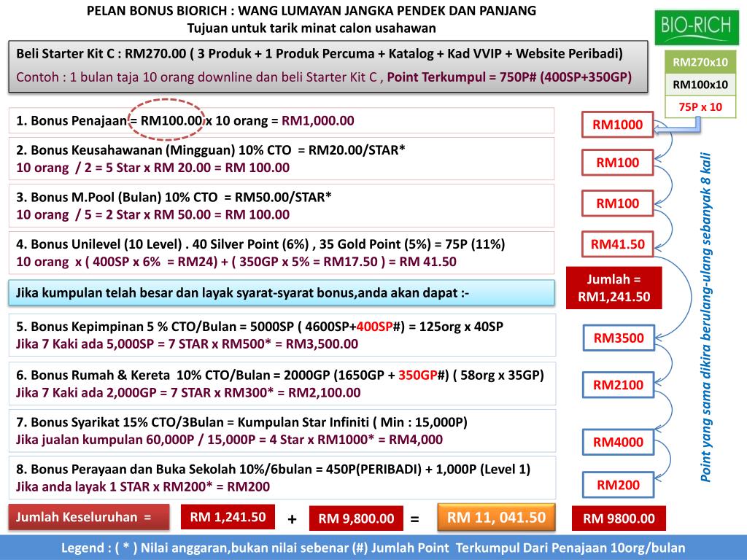Image resolution: width=747 pixels, height=560 pixels.
Task: Click the plus sign in totals row
Action: (x=292, y=518)
